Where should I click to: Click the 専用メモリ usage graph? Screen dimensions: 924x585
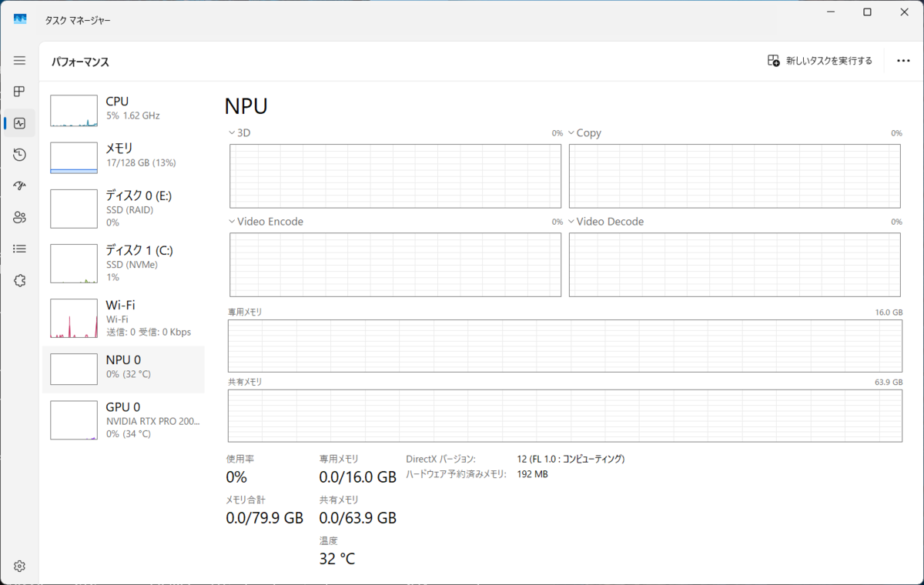click(564, 346)
